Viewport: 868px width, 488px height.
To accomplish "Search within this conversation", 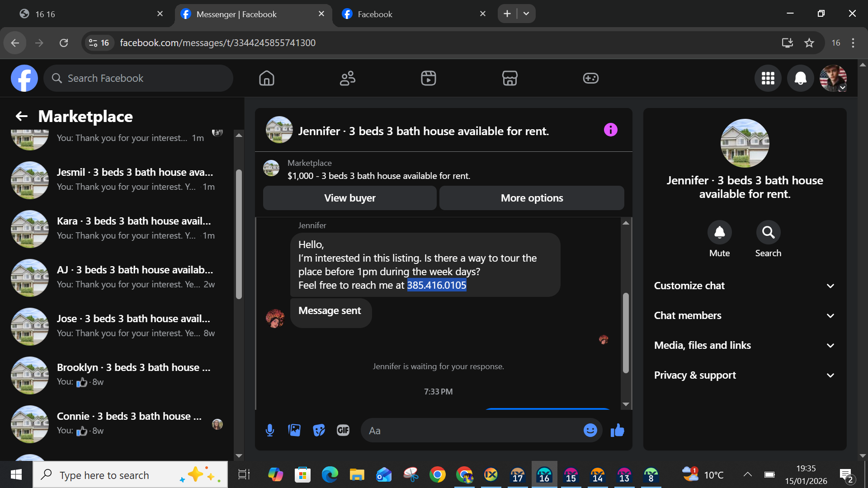I will click(768, 232).
